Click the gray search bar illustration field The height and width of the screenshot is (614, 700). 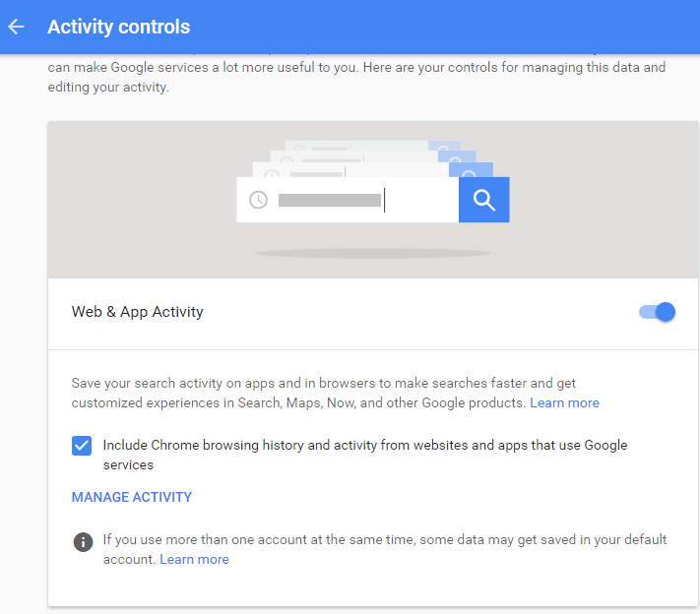click(348, 200)
